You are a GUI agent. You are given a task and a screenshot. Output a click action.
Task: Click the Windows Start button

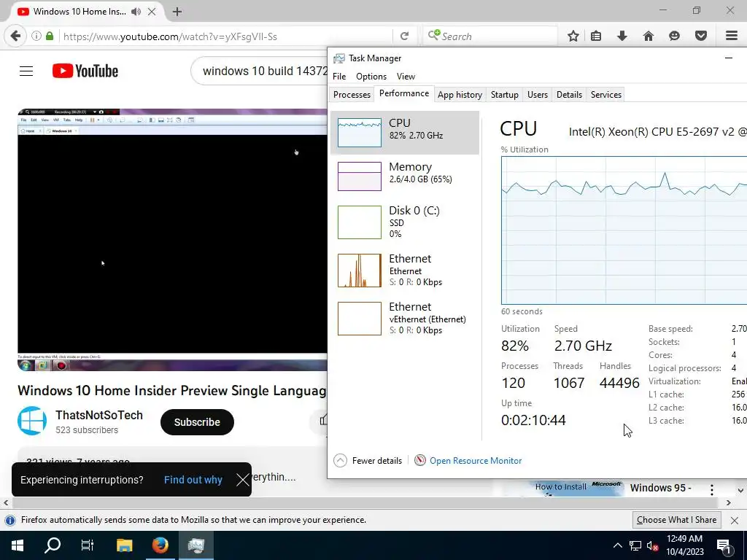(18, 545)
